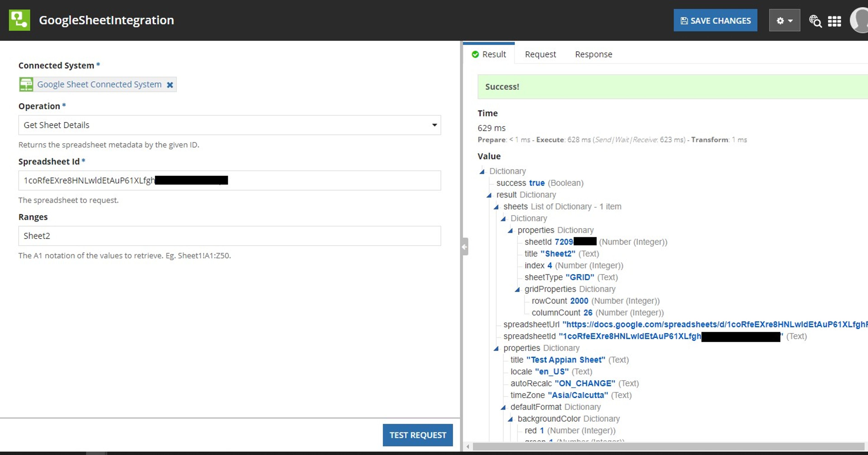Switch to the Result tab
This screenshot has width=868, height=455.
point(489,54)
